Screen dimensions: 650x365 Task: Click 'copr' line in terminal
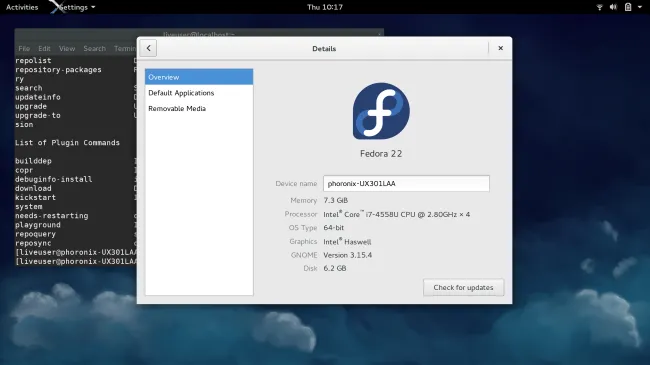pos(24,170)
